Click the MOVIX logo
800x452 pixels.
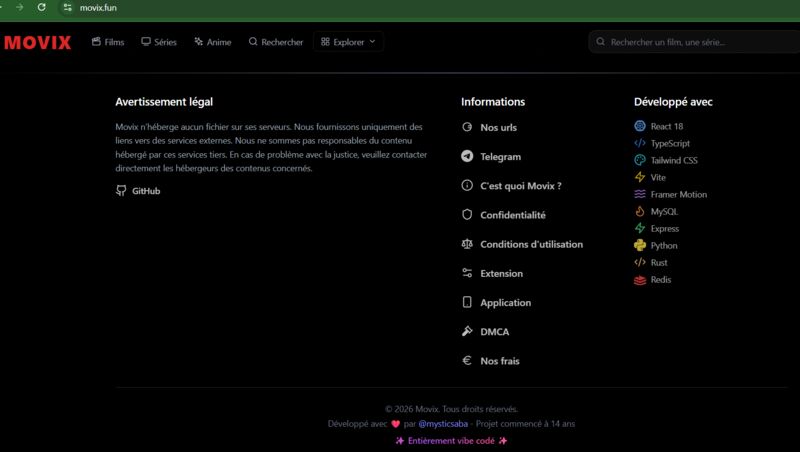37,42
